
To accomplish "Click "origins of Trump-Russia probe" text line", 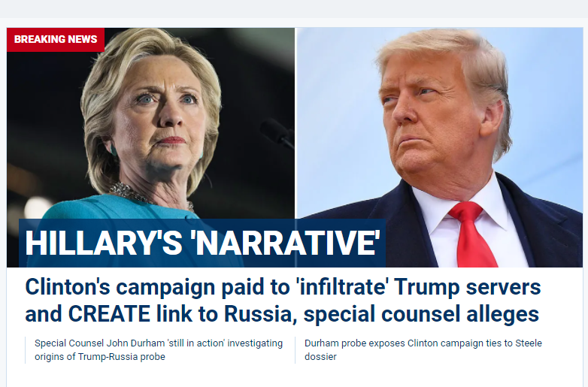I will 100,357.
